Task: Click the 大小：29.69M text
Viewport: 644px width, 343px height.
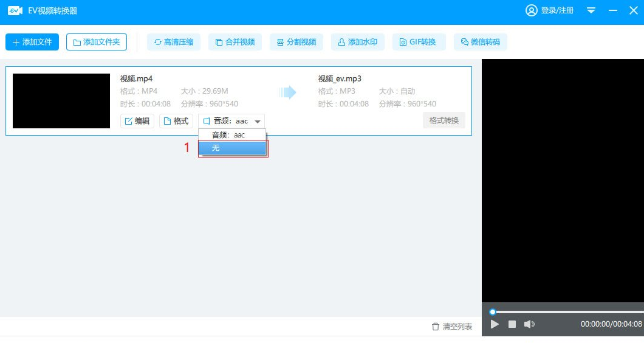Action: click(x=205, y=91)
